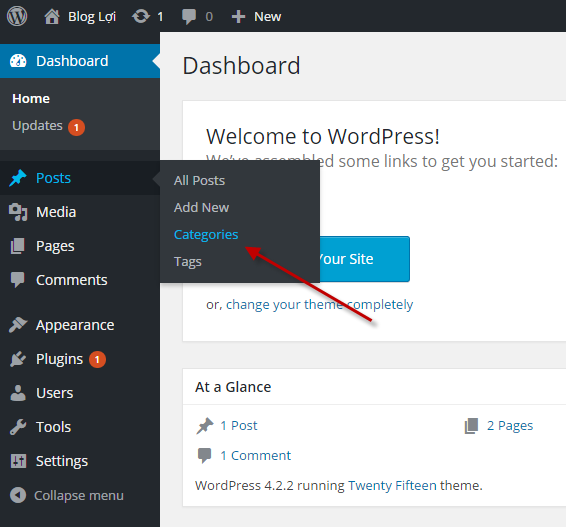This screenshot has height=527, width=566.
Task: Click the Updates count badge
Action: [x=77, y=127]
